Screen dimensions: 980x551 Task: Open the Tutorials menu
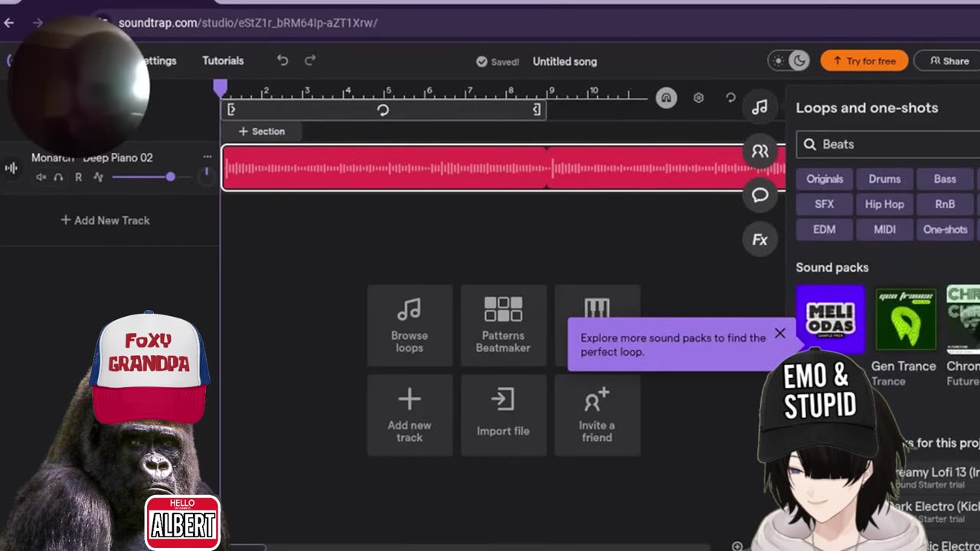click(223, 60)
